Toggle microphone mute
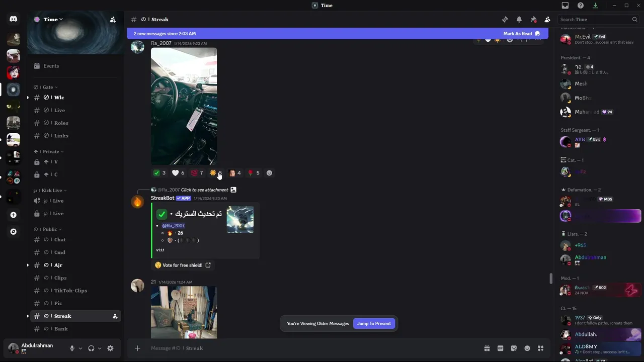 (x=72, y=348)
